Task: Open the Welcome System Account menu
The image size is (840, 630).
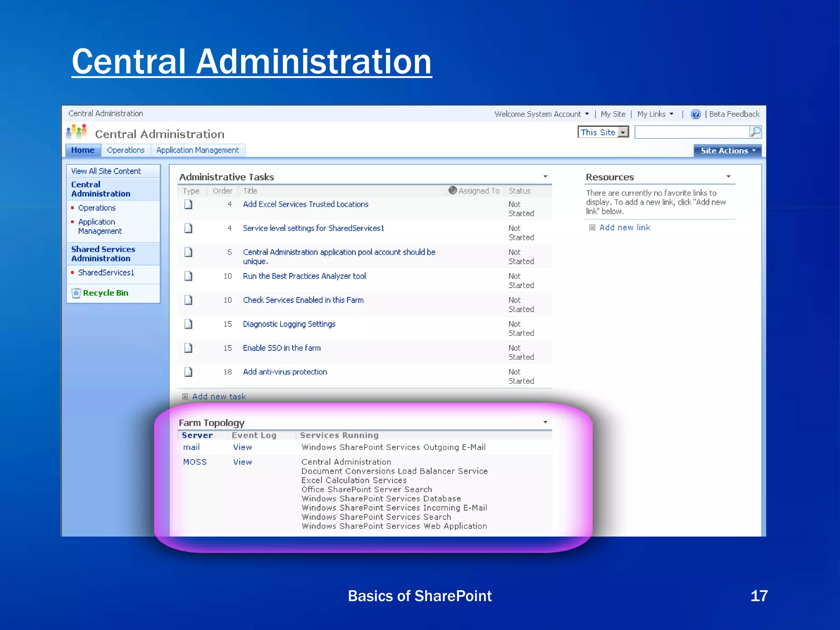Action: tap(541, 114)
